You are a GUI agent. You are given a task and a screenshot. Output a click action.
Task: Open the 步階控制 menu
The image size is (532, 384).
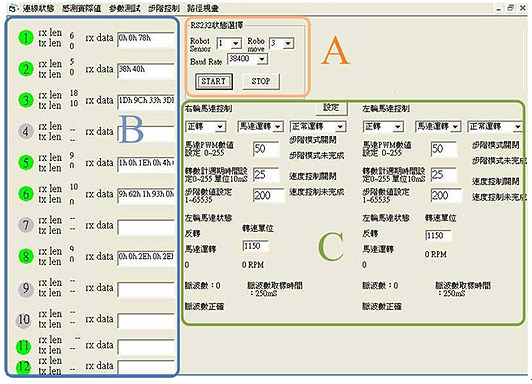pos(164,8)
